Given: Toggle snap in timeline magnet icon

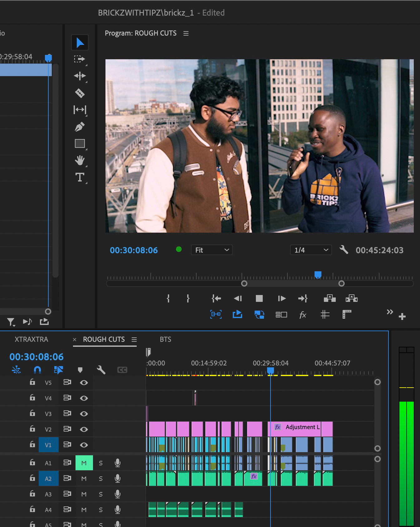Looking at the screenshot, I should (x=37, y=370).
